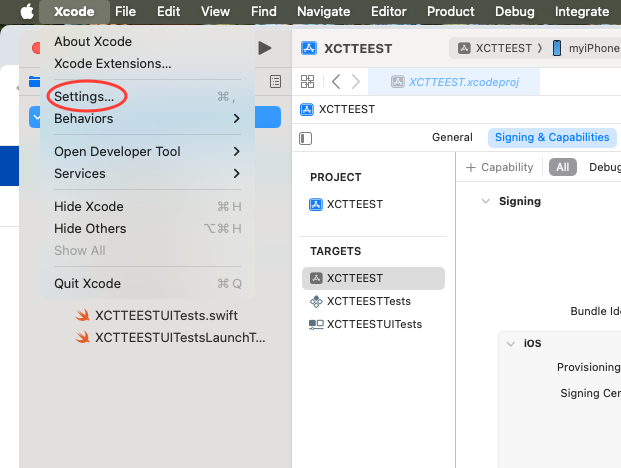This screenshot has height=468, width=621.
Task: Open the Editor menu
Action: (389, 11)
